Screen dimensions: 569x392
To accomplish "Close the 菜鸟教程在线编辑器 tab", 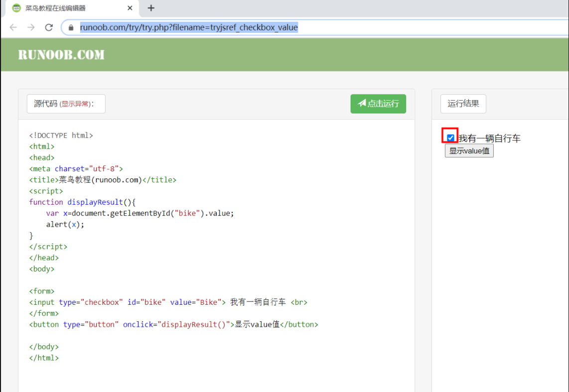I will [130, 8].
